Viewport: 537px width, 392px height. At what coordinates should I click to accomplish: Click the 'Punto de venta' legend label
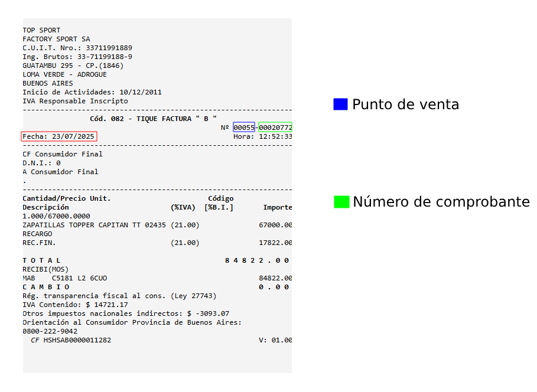[405, 104]
